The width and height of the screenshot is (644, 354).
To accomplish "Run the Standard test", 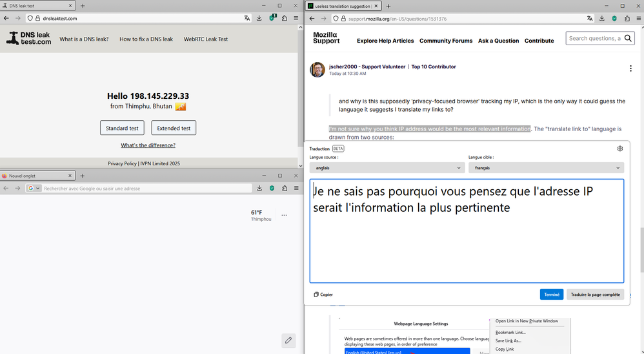I will [122, 128].
